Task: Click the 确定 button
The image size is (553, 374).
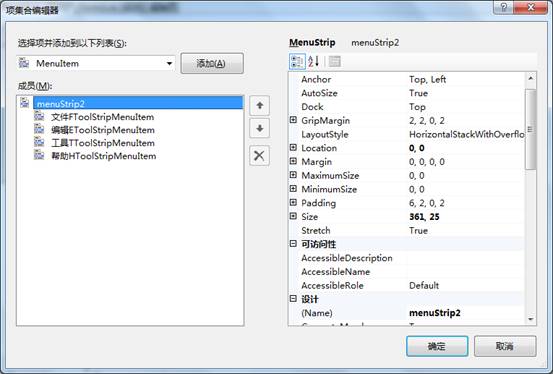Action: pos(437,346)
